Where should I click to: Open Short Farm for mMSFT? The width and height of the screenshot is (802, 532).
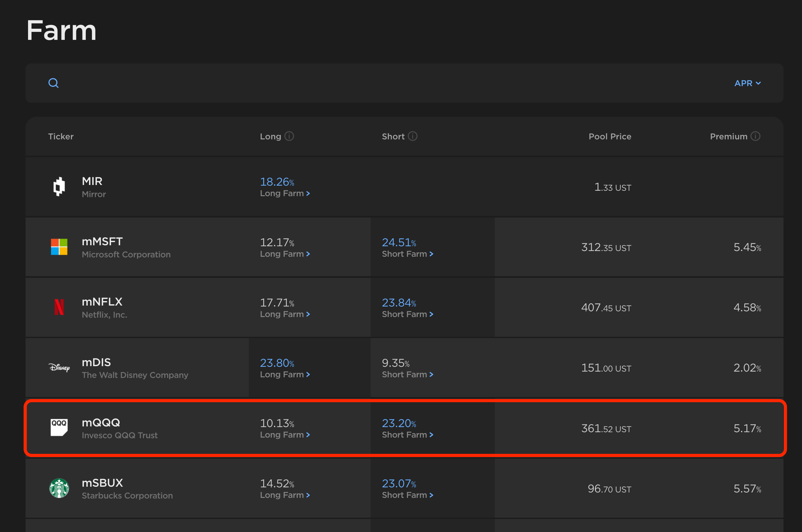pos(407,254)
